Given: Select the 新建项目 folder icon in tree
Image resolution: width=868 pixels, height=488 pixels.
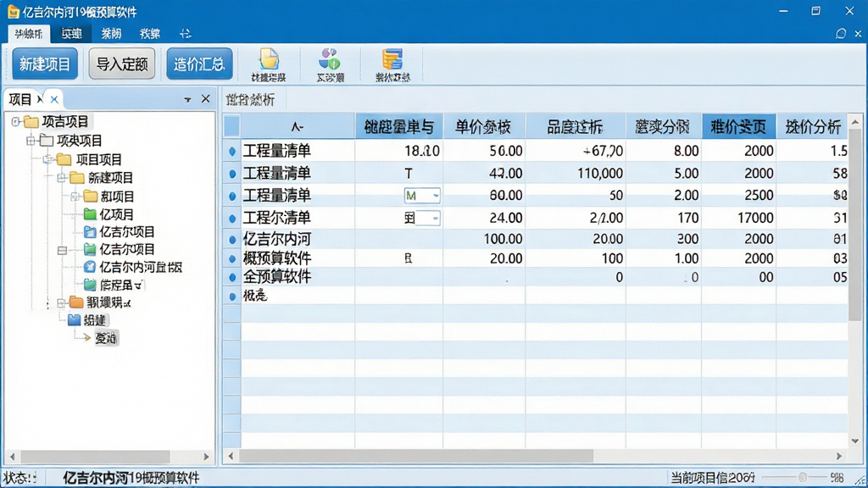Looking at the screenshot, I should [x=76, y=178].
